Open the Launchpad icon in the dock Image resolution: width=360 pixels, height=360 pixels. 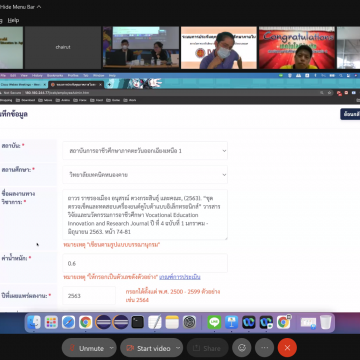point(51,322)
